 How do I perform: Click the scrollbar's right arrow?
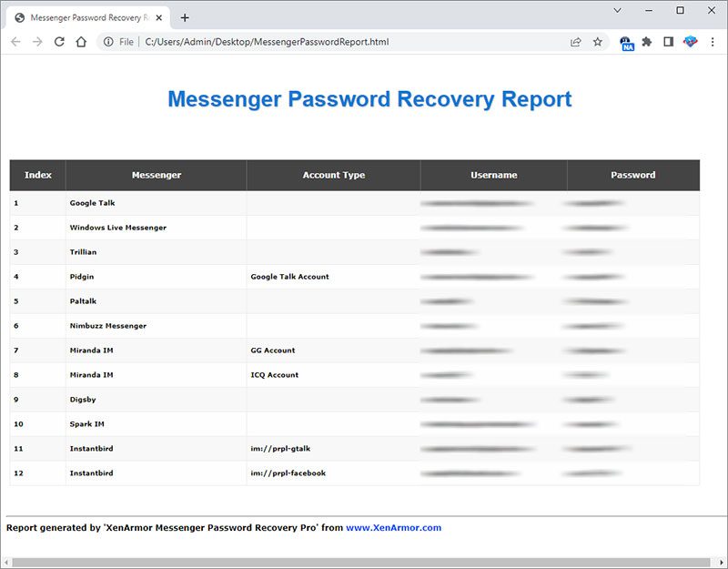point(723,563)
